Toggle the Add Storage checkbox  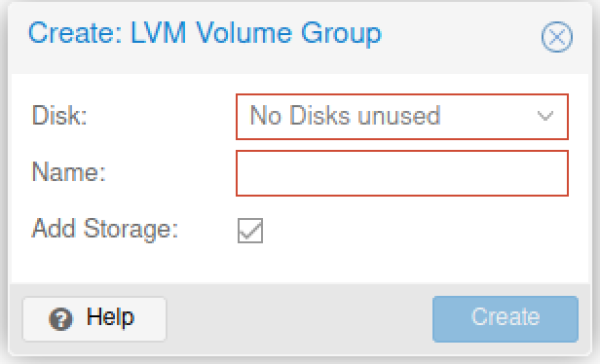point(250,230)
